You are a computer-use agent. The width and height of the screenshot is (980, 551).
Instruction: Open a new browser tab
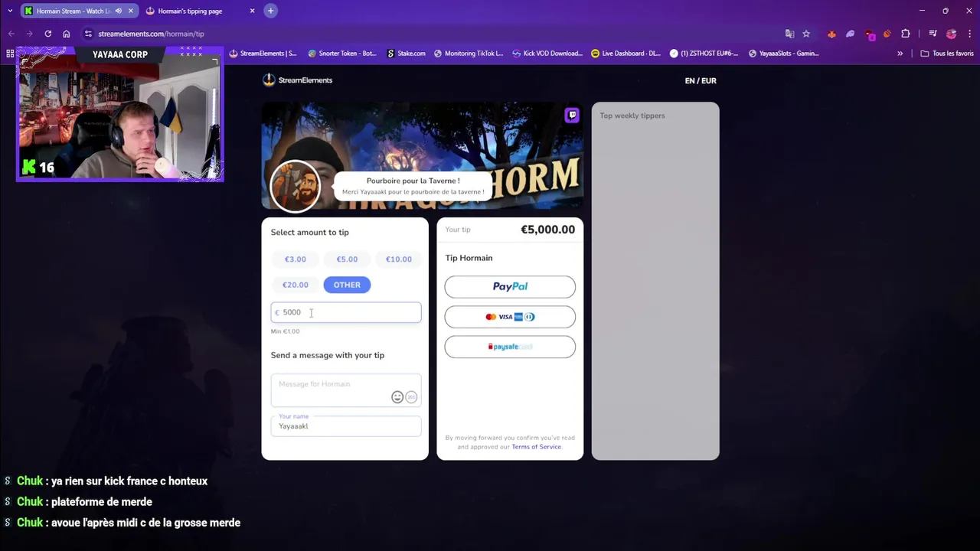tap(270, 11)
